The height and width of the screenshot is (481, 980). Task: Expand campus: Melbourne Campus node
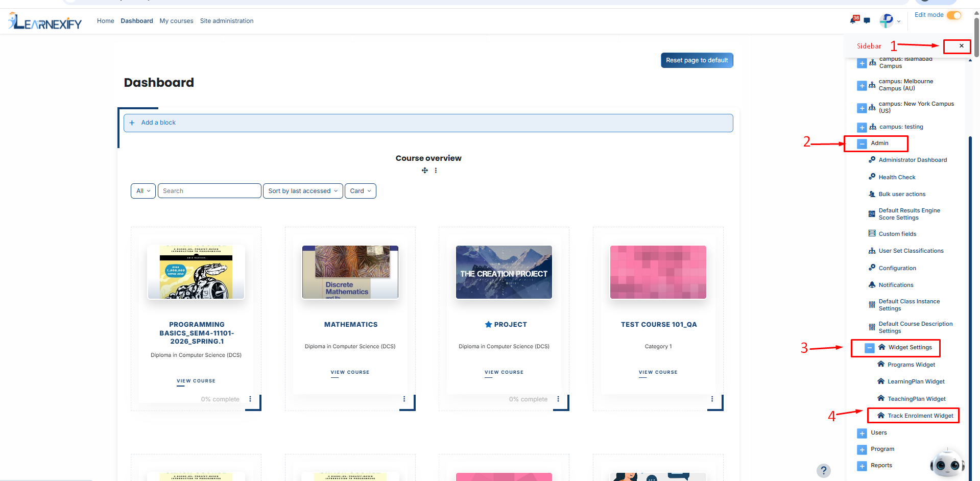coord(862,86)
